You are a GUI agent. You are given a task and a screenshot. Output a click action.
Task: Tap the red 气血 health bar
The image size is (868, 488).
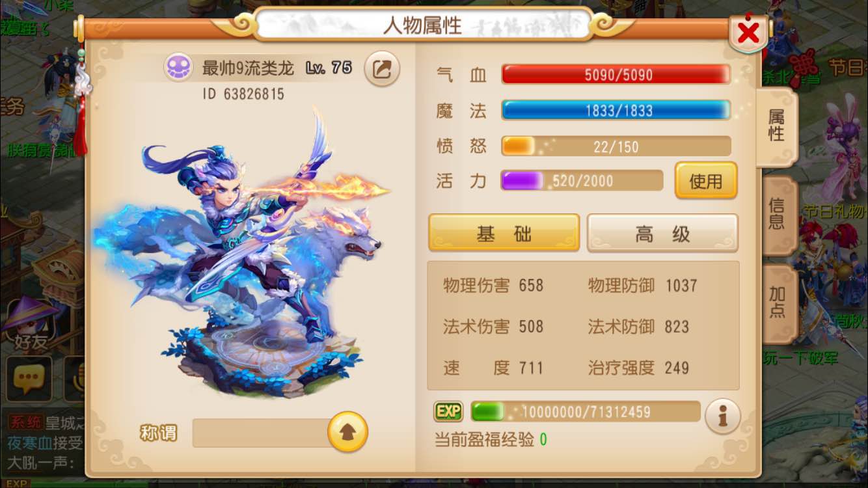(x=616, y=75)
